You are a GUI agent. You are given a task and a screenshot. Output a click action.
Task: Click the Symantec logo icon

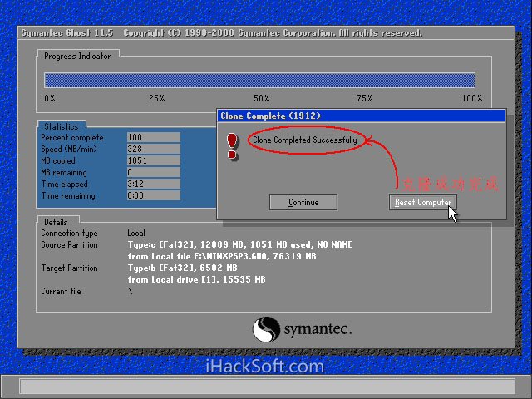tap(265, 328)
